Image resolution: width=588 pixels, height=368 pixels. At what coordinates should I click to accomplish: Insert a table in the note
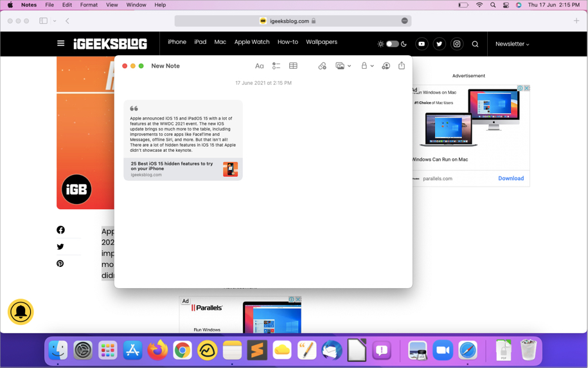[293, 66]
